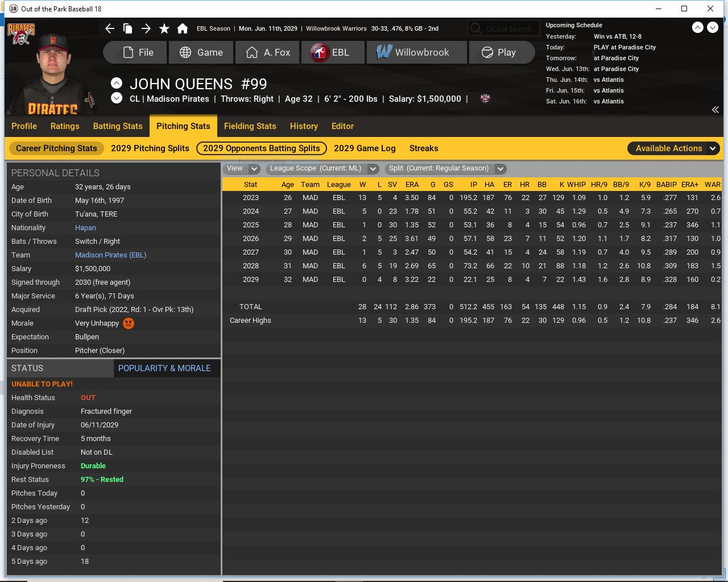Switch to the Batting Stats tab
728x582 pixels.
tap(118, 126)
